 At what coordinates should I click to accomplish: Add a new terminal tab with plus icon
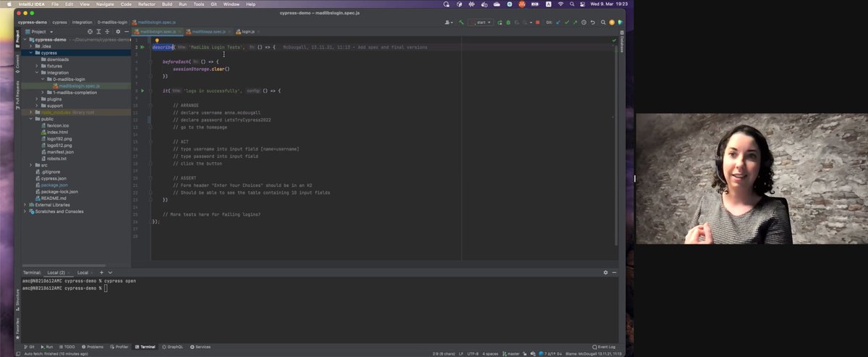(102, 272)
